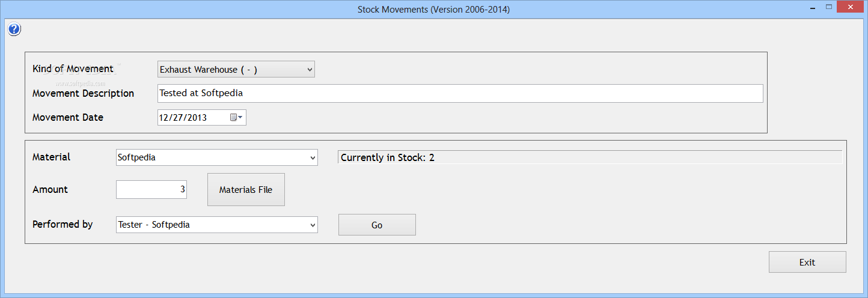Click the Exit button
This screenshot has height=298, width=868.
pos(807,262)
